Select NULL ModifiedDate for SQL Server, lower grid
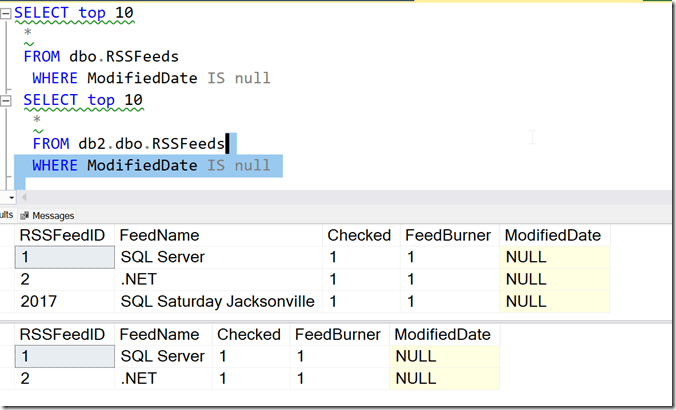Screen dimensions: 676x410 (x=444, y=357)
